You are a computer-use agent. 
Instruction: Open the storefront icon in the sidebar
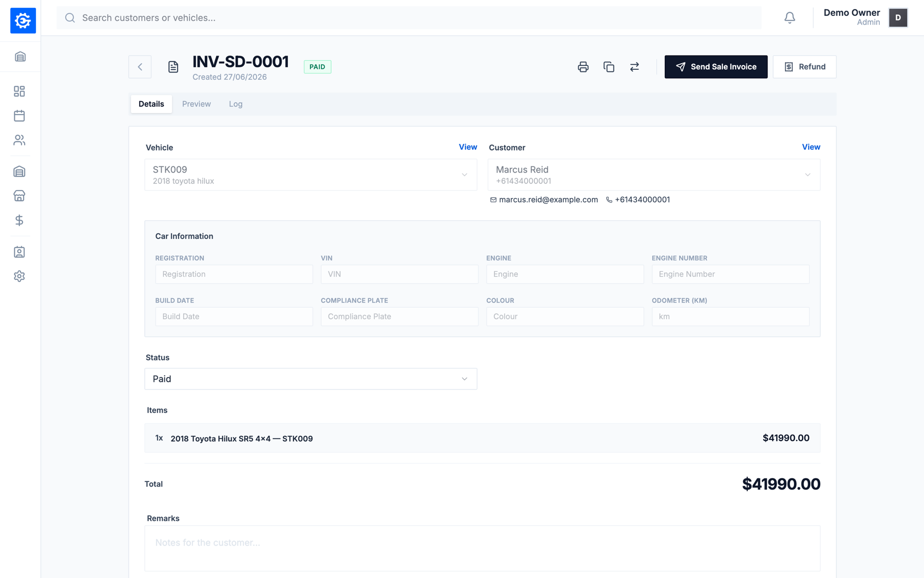[x=20, y=196]
